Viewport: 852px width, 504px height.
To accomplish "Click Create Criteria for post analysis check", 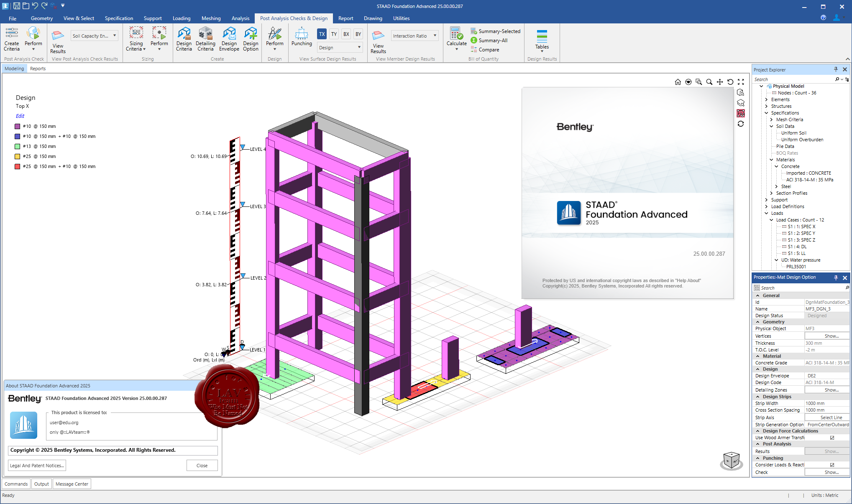I will pos(12,39).
